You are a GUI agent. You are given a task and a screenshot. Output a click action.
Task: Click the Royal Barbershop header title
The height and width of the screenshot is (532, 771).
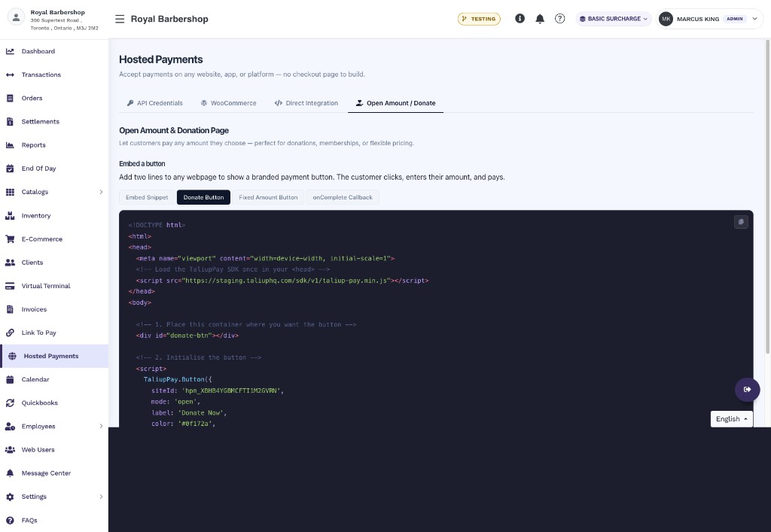click(x=169, y=19)
